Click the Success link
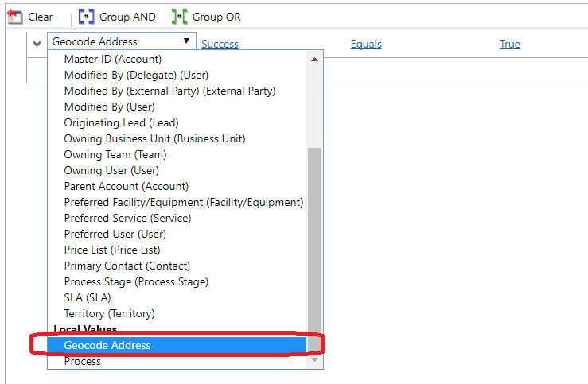Viewport: 588px width, 384px height. click(220, 44)
